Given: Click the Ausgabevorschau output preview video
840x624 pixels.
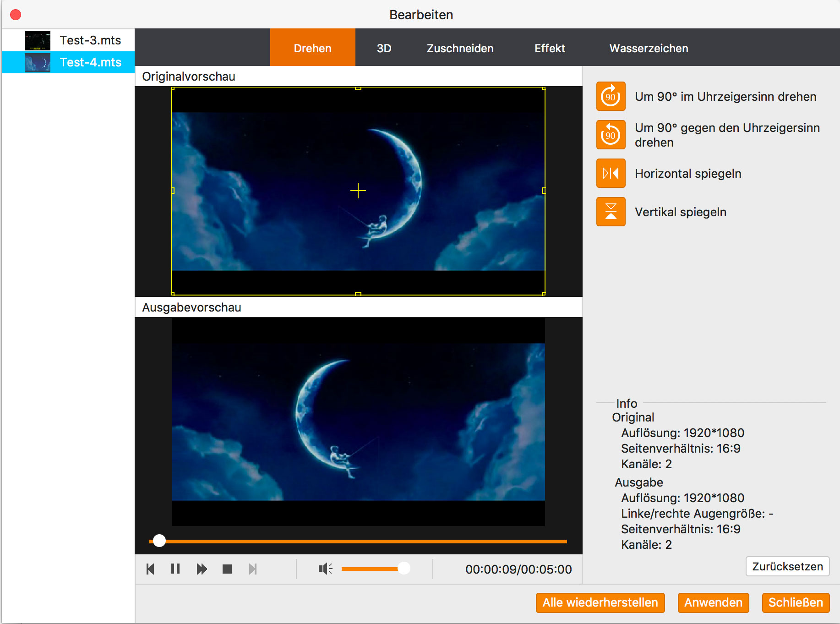Looking at the screenshot, I should (359, 421).
